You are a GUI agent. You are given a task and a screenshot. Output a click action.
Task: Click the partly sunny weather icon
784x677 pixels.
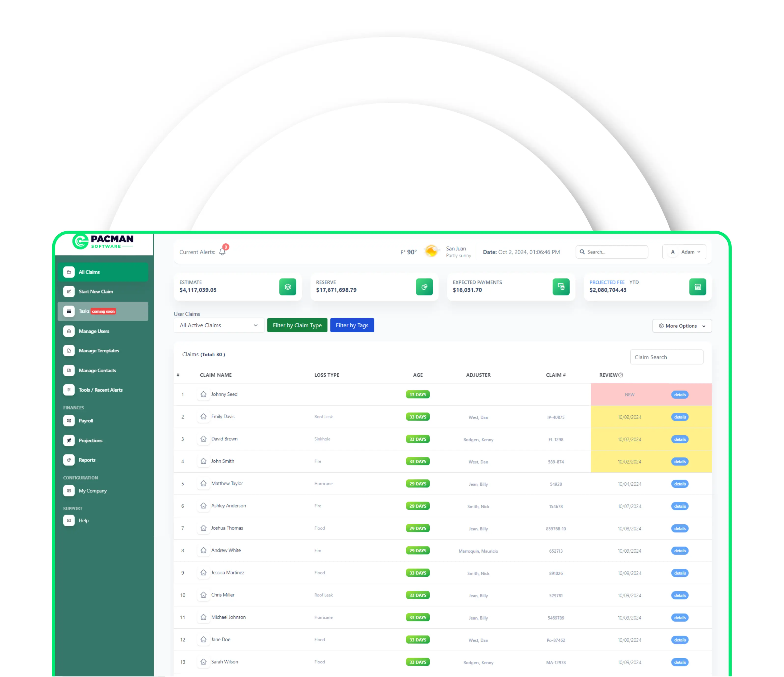431,251
